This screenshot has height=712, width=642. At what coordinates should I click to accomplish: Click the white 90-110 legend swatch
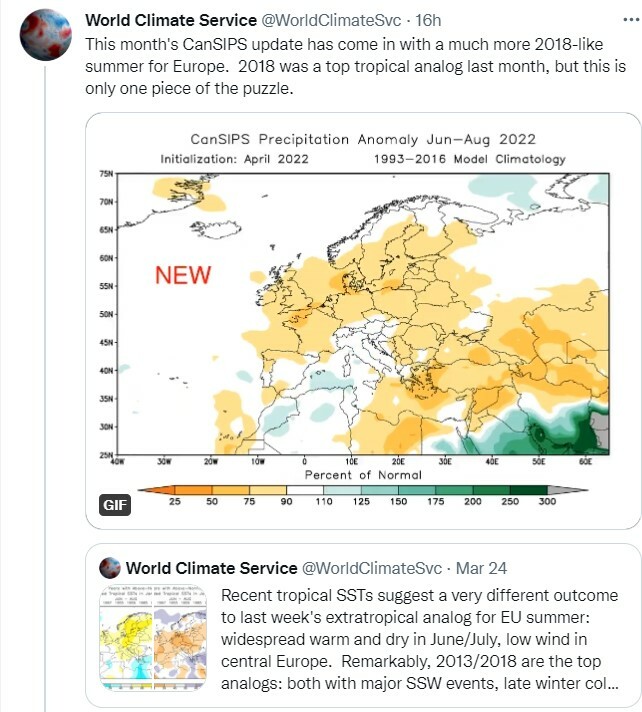(x=305, y=490)
